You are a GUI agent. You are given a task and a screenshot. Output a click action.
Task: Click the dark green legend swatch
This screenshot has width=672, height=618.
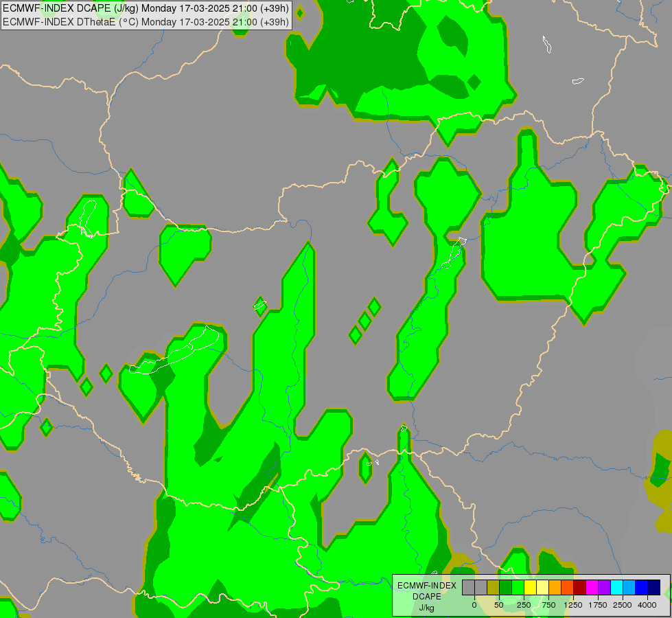click(x=505, y=587)
